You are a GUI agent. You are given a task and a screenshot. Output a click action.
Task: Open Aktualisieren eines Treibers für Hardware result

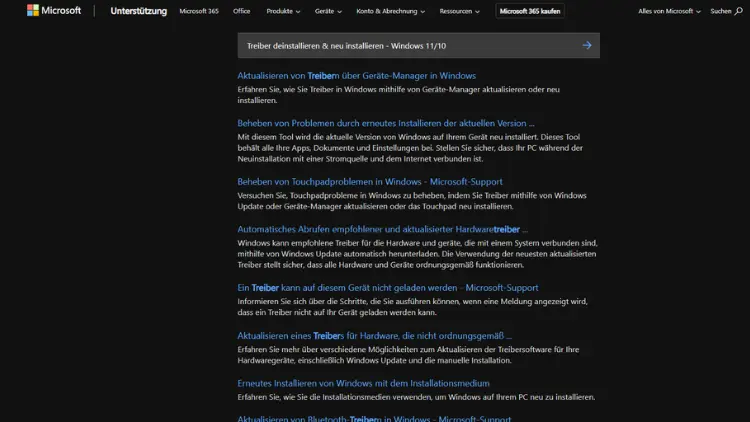375,335
